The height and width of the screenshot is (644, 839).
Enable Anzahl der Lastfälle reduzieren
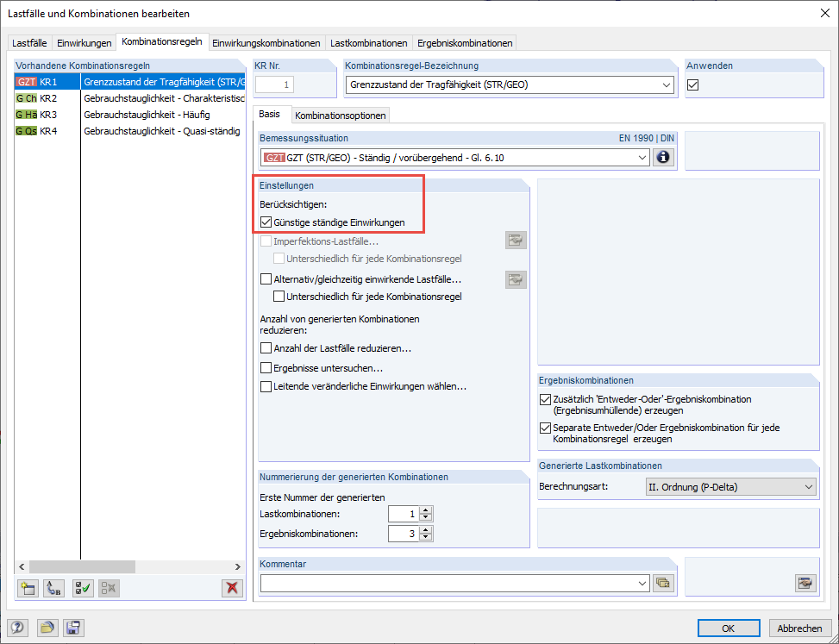[264, 348]
